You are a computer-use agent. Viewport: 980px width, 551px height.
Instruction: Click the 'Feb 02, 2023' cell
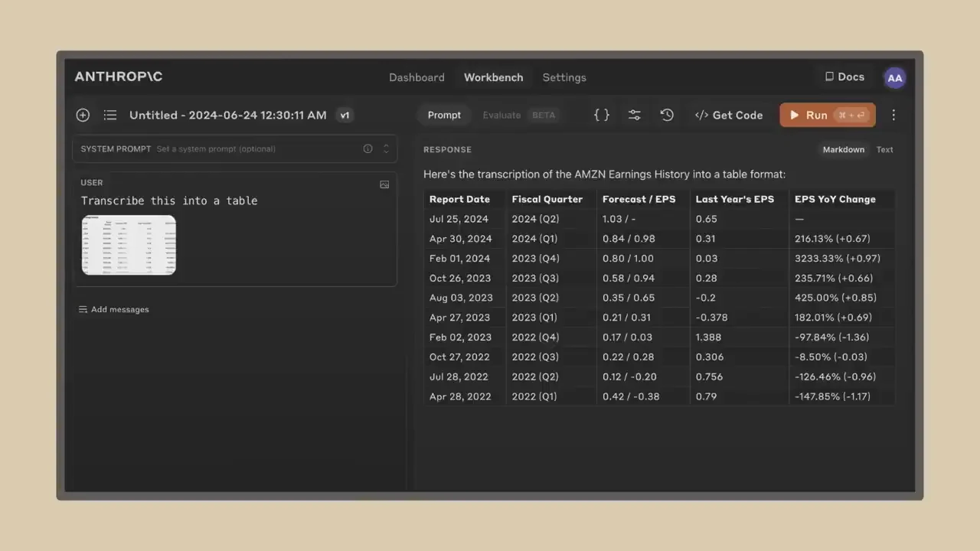click(460, 337)
